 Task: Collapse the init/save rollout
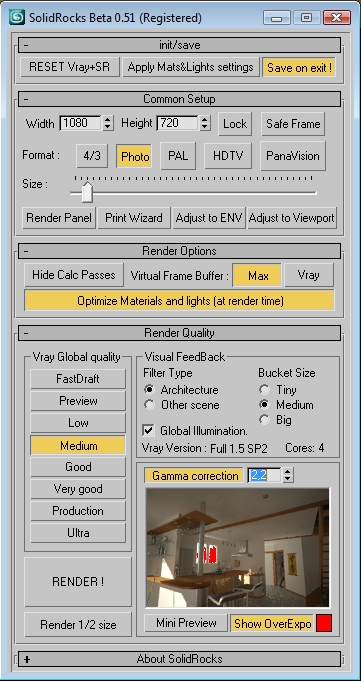pos(179,45)
